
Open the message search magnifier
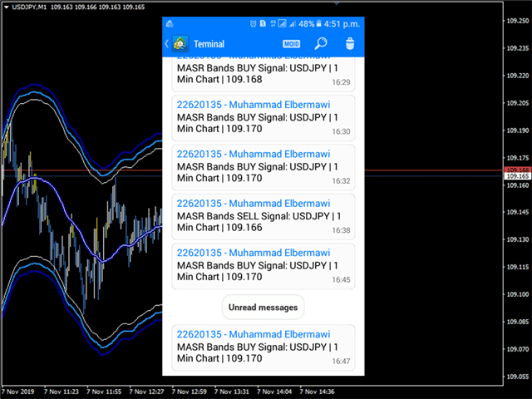click(321, 43)
